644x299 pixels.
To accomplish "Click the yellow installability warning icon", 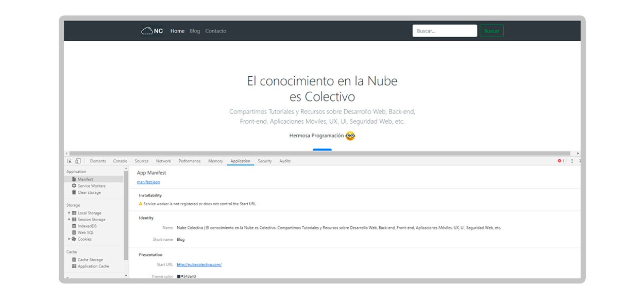I will [x=140, y=204].
